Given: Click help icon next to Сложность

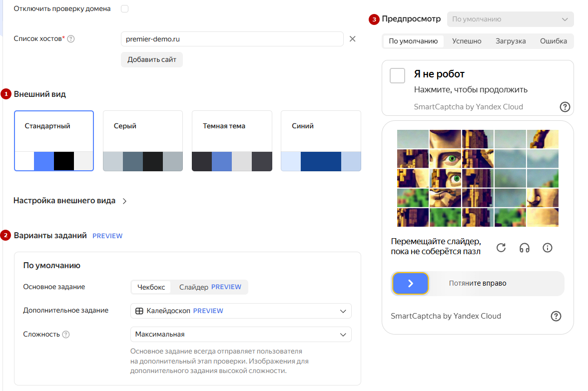Looking at the screenshot, I should (x=66, y=335).
